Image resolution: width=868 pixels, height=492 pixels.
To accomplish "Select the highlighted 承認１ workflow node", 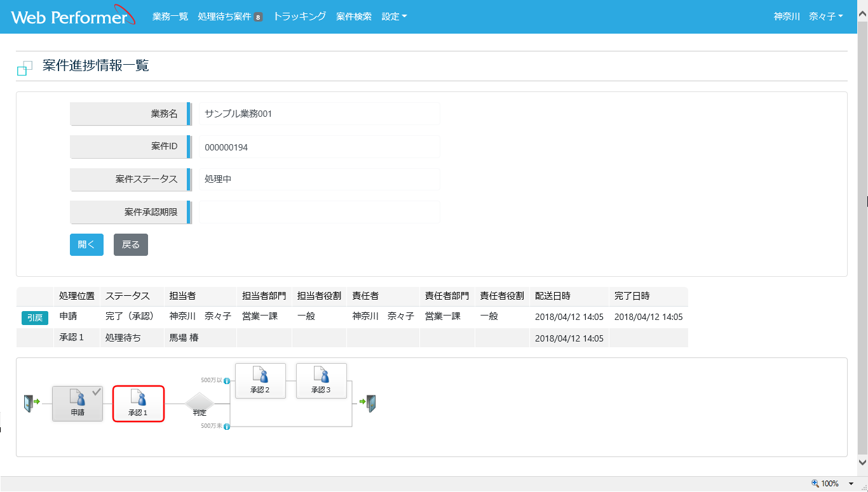I will coord(139,403).
